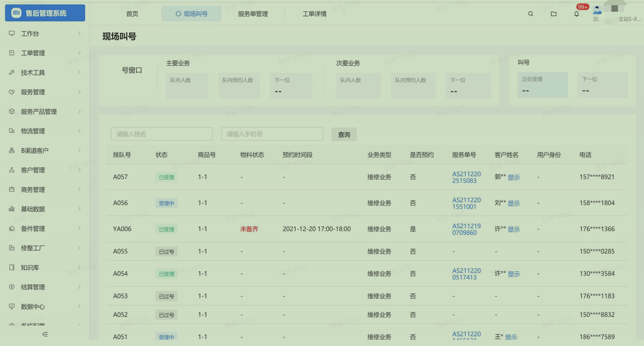Click the 已受理 status tag for A057
This screenshot has width=644, height=346.
pyautogui.click(x=166, y=177)
